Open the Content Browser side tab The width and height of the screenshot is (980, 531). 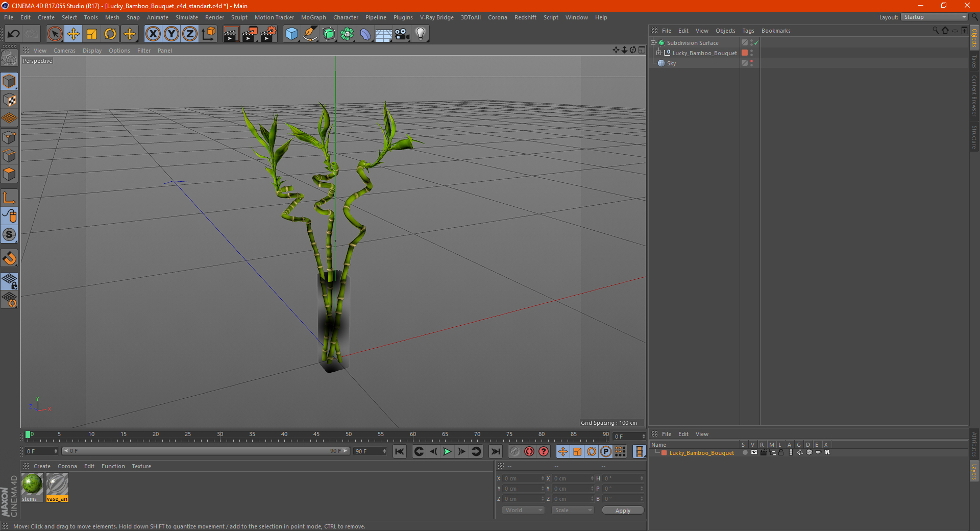tap(974, 95)
